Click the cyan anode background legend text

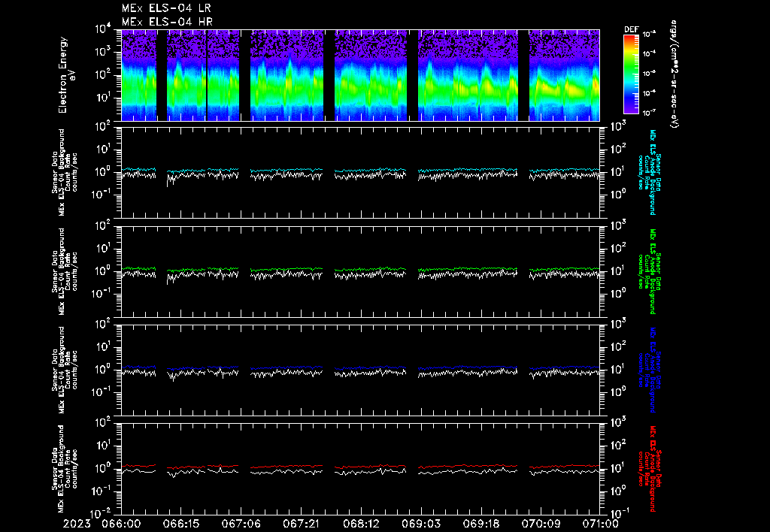[649, 172]
